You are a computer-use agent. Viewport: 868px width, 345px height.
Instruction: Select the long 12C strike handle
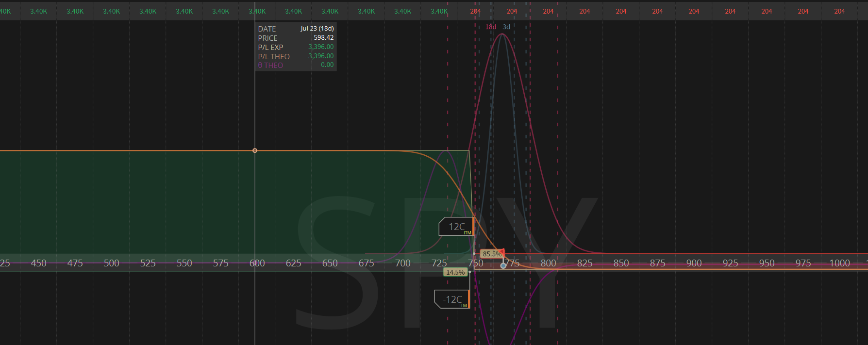(x=456, y=227)
